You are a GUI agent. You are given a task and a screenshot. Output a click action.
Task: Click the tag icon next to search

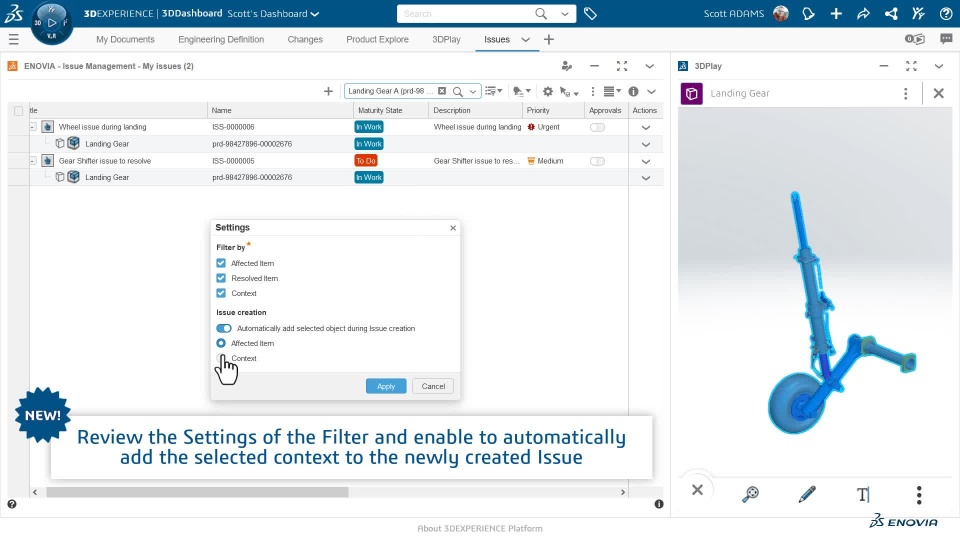tap(590, 13)
